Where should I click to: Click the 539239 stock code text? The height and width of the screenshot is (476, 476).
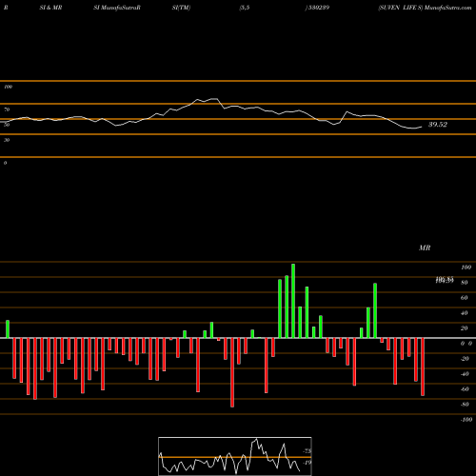(318, 8)
